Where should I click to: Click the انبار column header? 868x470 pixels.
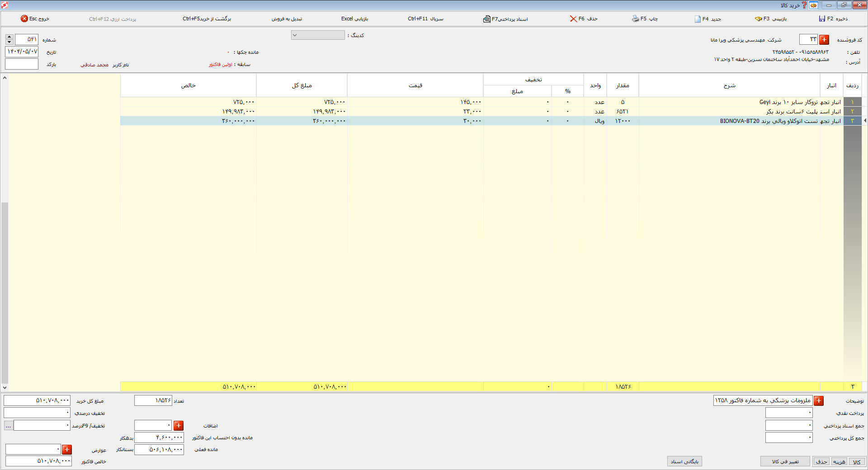tap(831, 85)
